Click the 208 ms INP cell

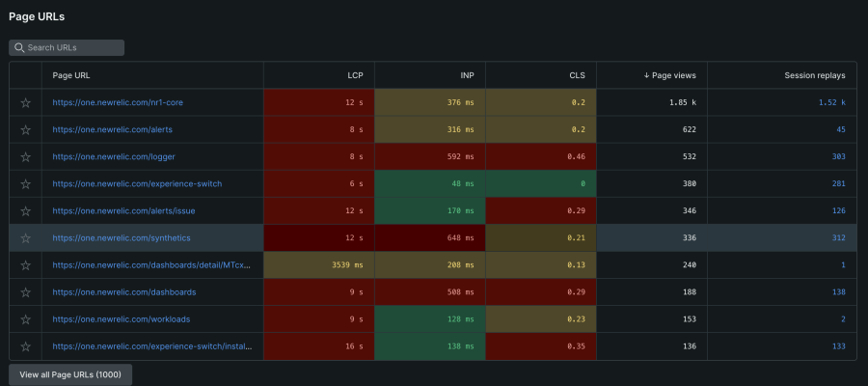(x=430, y=265)
